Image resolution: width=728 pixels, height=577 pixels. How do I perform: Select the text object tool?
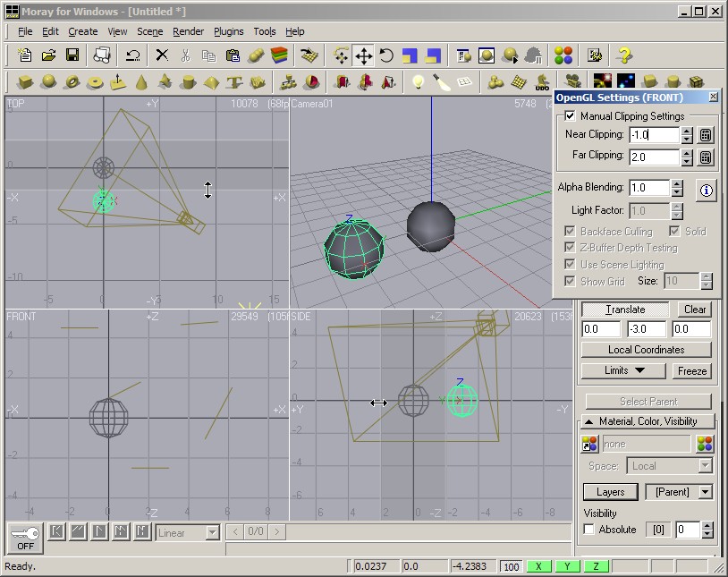(x=234, y=82)
